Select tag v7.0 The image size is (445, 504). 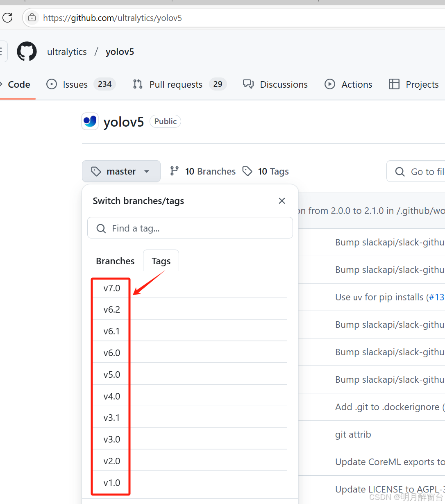(x=190, y=288)
